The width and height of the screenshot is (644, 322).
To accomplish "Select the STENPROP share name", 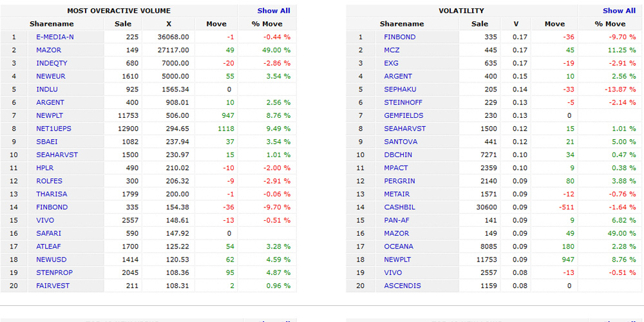I will point(54,272).
